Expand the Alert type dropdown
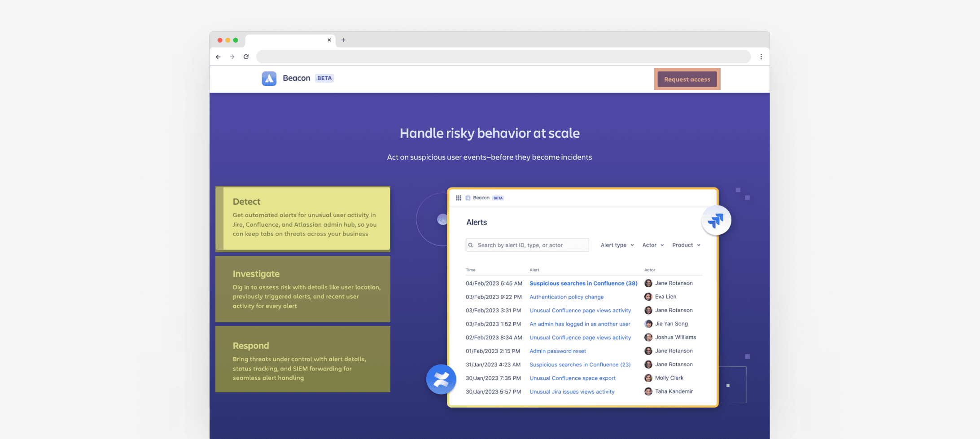Screen dimensions: 980x439 tap(617, 245)
